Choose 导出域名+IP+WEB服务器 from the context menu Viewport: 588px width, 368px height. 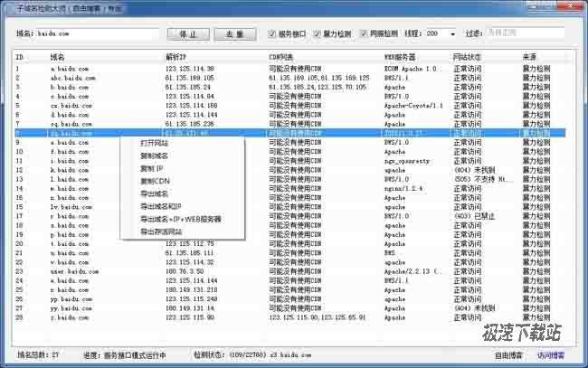coord(181,219)
